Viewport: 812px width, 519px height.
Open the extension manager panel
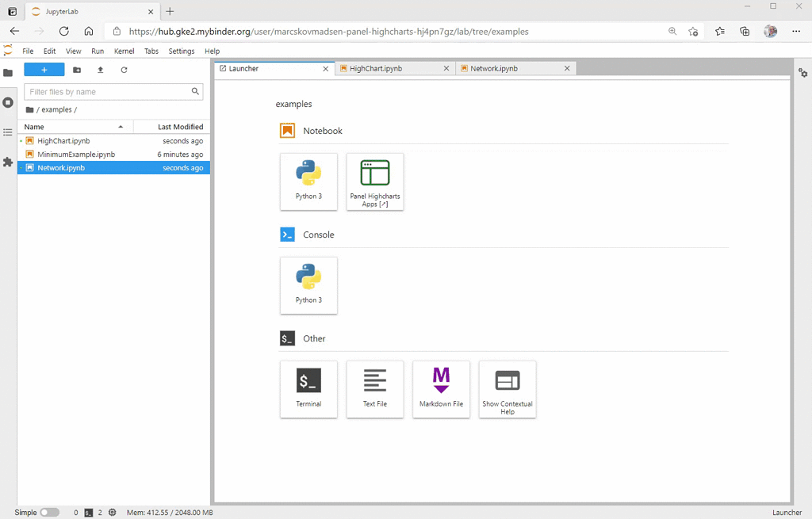pyautogui.click(x=8, y=162)
